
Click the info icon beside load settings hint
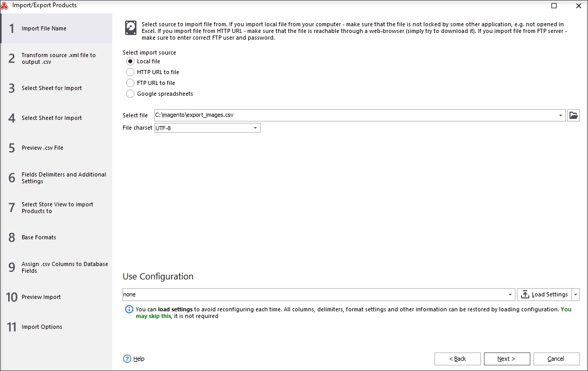129,309
